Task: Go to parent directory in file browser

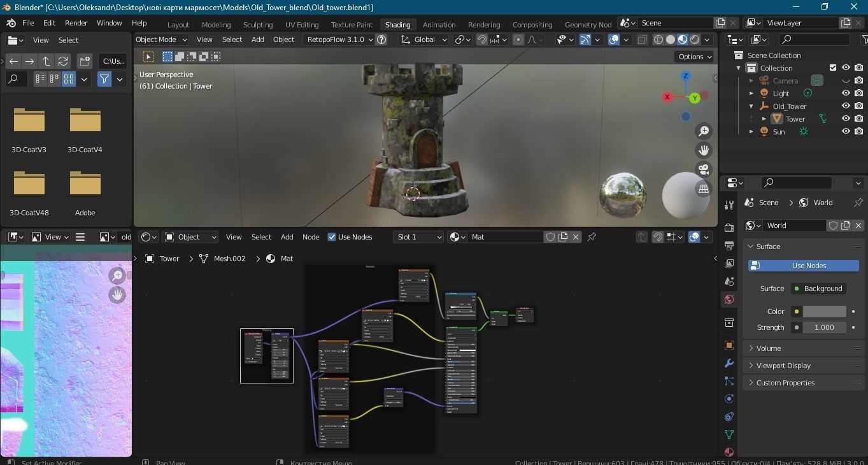Action: pos(46,61)
